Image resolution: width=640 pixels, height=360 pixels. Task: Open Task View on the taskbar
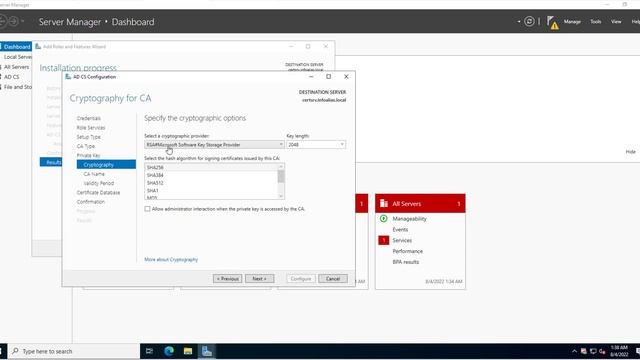point(149,351)
